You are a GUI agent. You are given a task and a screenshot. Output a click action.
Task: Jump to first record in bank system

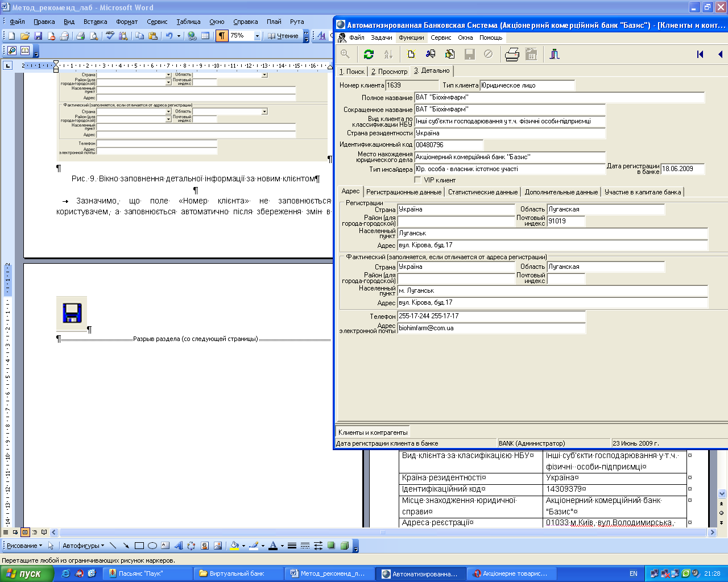tap(700, 54)
